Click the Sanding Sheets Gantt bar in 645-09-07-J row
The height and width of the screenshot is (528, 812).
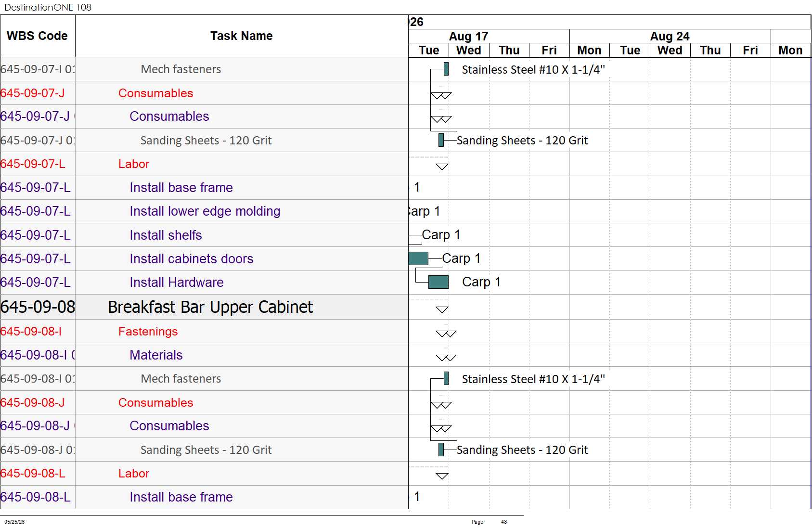point(441,140)
